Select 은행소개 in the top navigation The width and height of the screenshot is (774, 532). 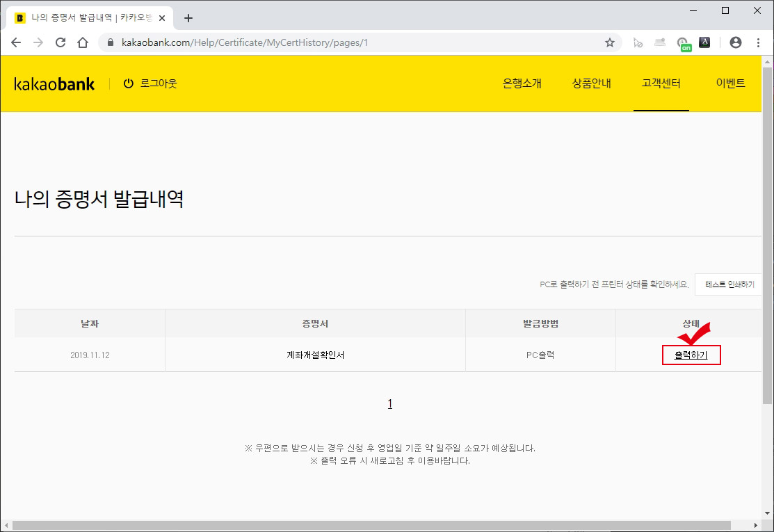point(522,82)
